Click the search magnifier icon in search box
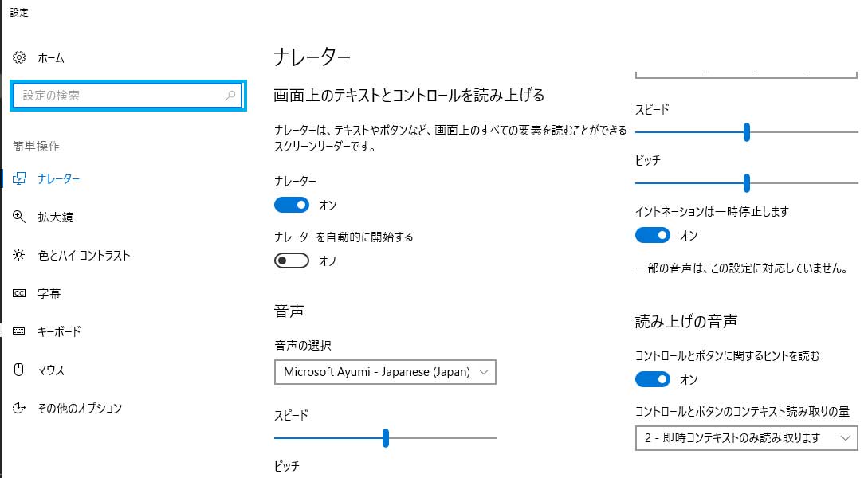This screenshot has width=868, height=478. pos(230,96)
